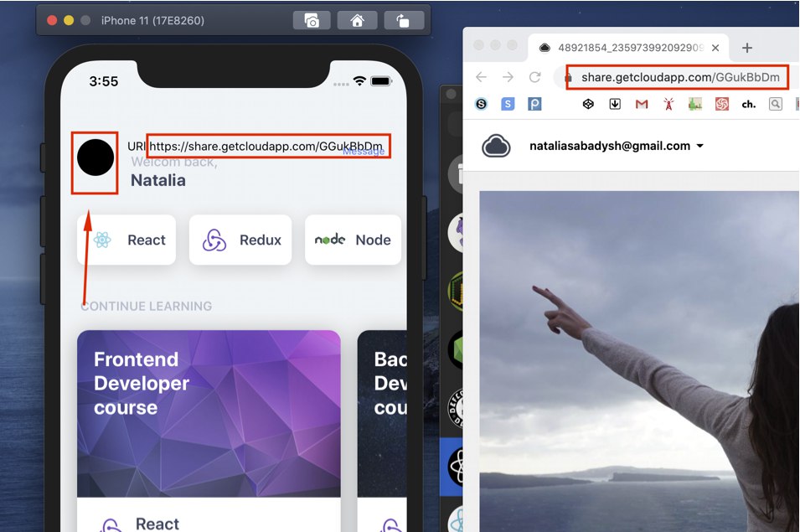Open the partially visible Backend course card
Viewport: 800px width, 532px height.
click(x=382, y=431)
